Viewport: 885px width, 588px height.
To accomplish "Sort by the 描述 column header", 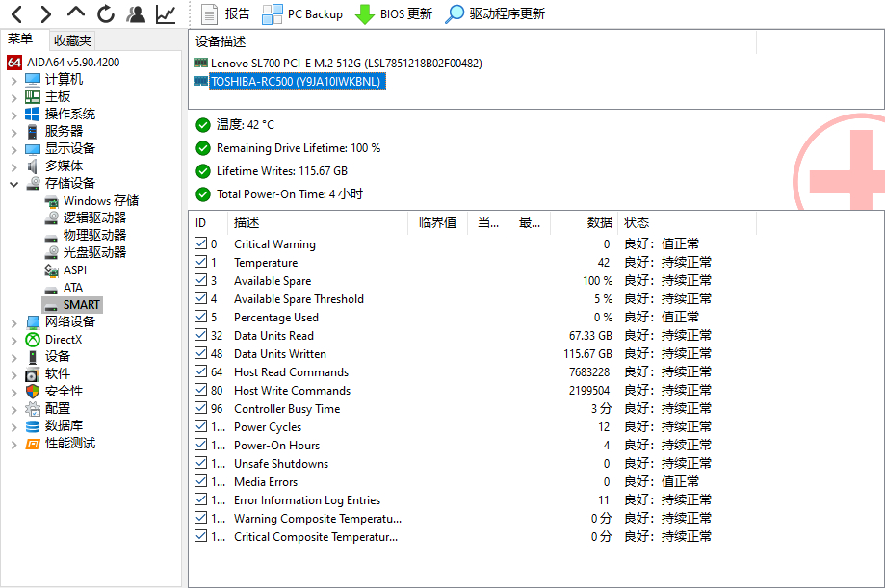I will point(318,223).
